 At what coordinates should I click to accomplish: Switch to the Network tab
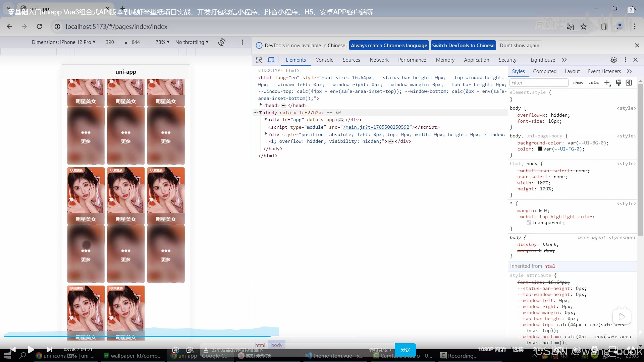coord(379,60)
